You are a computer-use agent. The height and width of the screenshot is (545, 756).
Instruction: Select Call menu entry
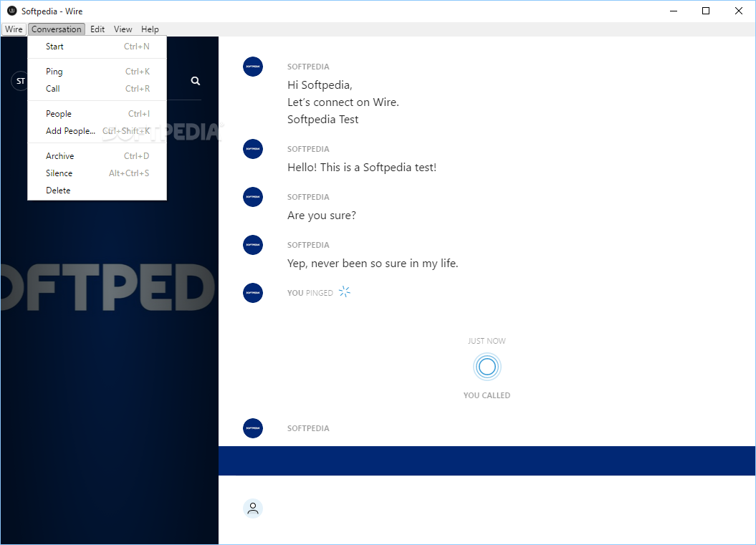[x=97, y=89]
